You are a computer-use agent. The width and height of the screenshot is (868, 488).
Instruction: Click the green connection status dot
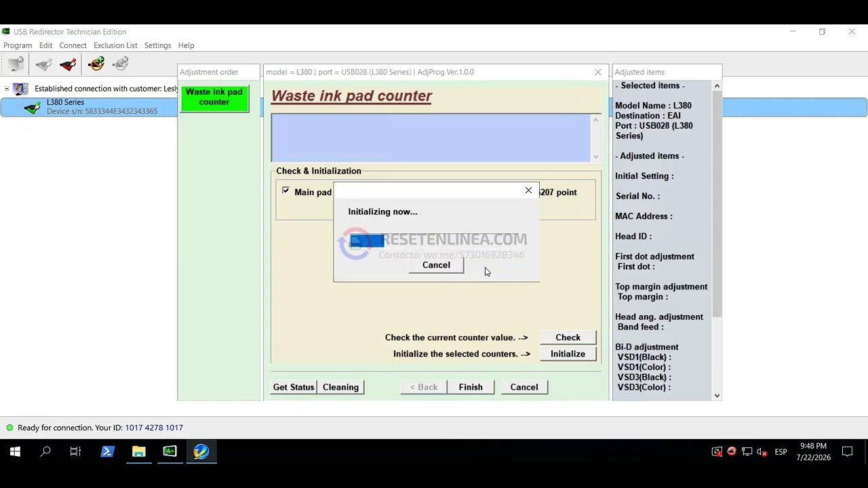pos(9,428)
